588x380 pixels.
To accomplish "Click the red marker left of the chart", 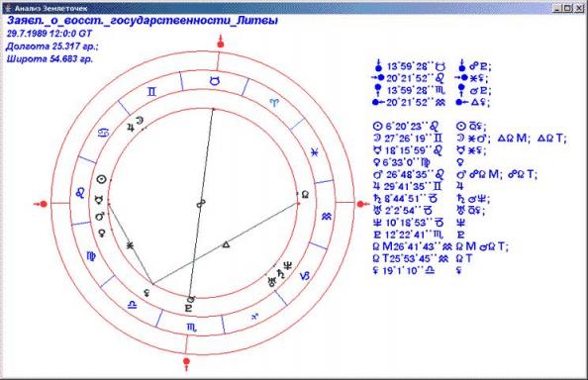I will 41,204.
